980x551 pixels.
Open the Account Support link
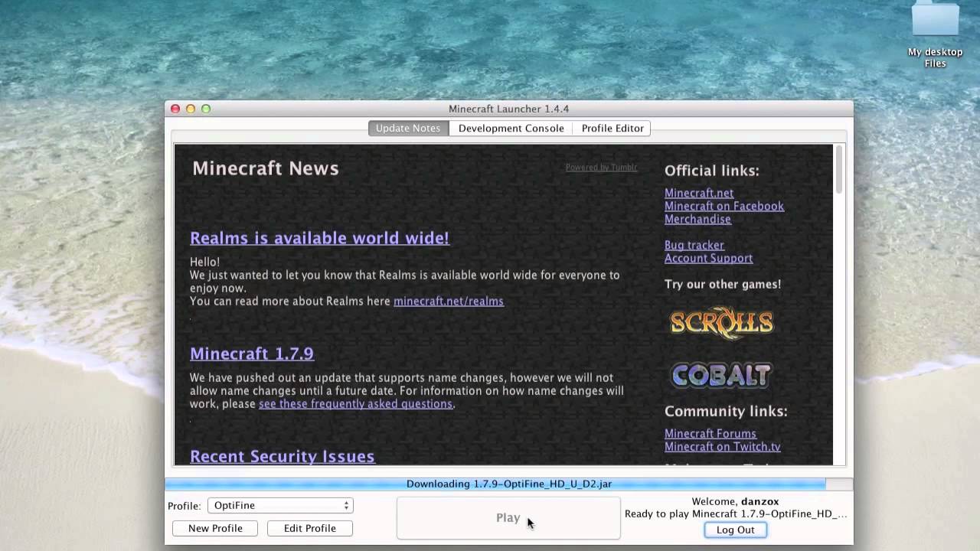[x=708, y=258]
